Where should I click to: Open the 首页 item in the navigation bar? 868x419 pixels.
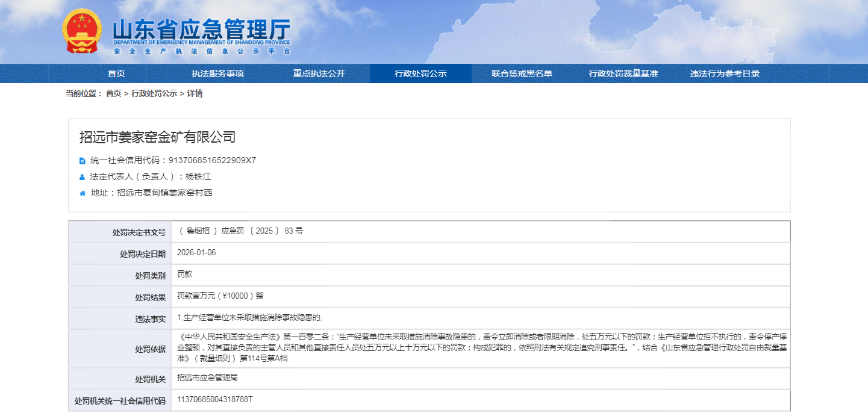(x=116, y=73)
